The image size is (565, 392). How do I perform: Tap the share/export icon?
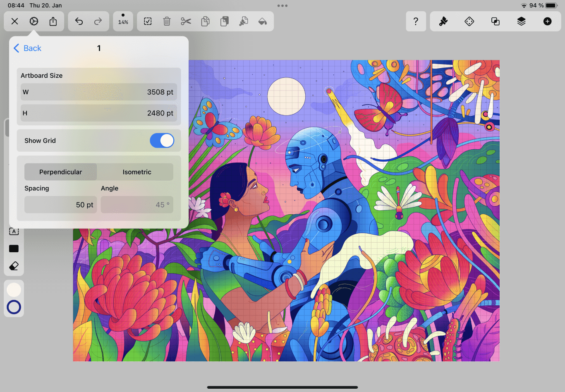pyautogui.click(x=53, y=21)
